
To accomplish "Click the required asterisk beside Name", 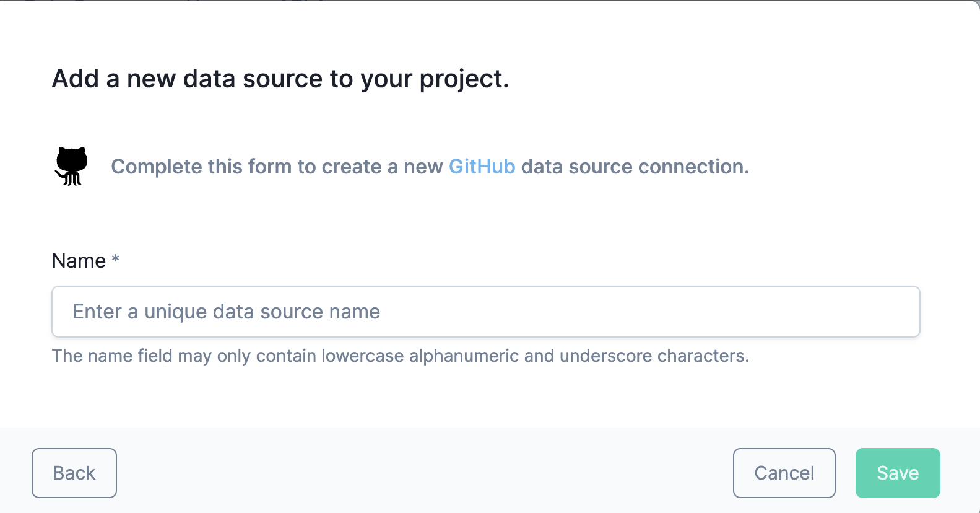I will click(x=115, y=258).
